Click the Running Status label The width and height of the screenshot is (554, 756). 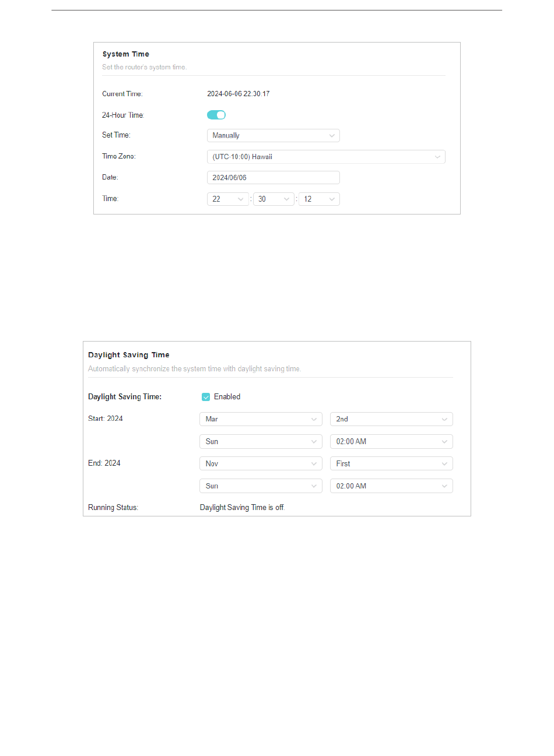(113, 508)
